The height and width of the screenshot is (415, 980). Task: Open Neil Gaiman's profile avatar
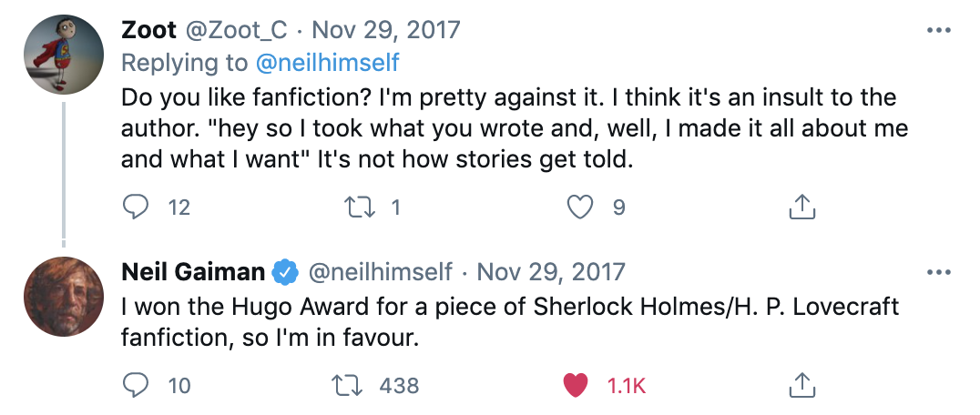click(x=62, y=294)
